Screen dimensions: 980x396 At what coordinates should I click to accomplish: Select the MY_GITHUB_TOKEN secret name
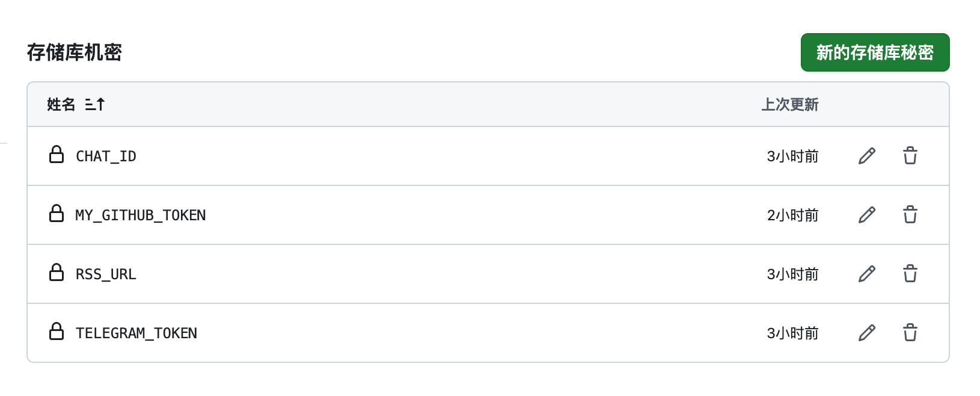(141, 215)
